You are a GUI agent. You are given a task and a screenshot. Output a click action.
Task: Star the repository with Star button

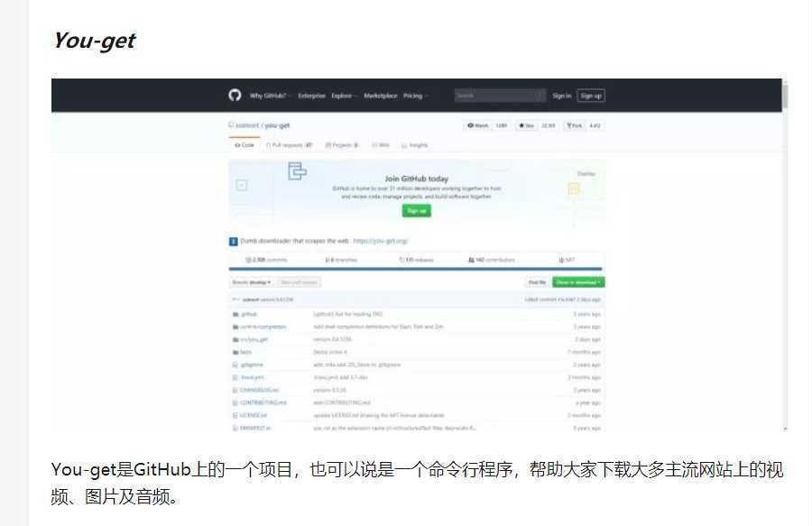(x=526, y=125)
